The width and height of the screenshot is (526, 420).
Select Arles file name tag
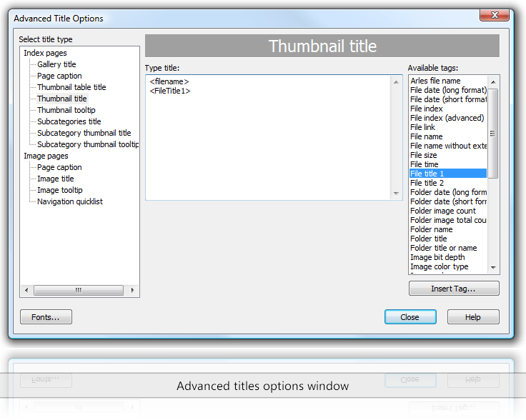(435, 81)
